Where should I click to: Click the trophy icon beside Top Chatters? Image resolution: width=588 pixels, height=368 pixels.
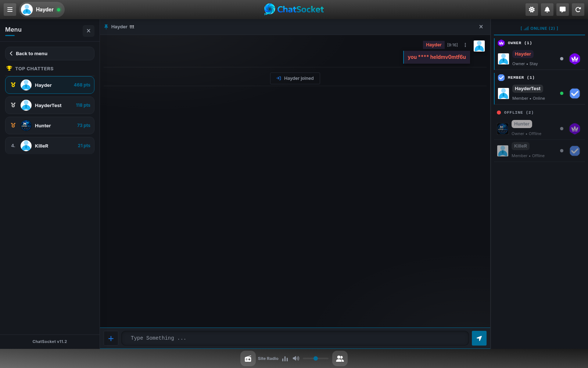coord(9,68)
